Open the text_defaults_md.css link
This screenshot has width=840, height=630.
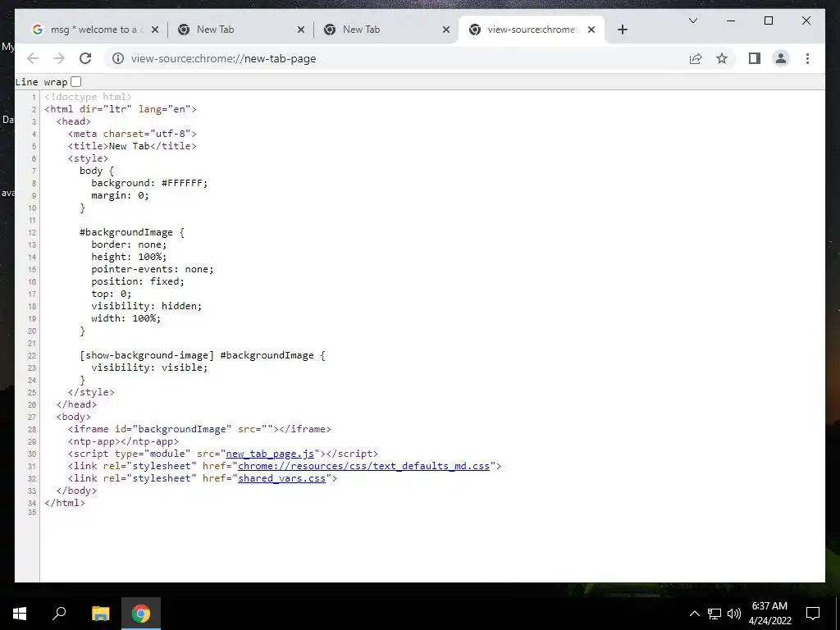pyautogui.click(x=363, y=466)
